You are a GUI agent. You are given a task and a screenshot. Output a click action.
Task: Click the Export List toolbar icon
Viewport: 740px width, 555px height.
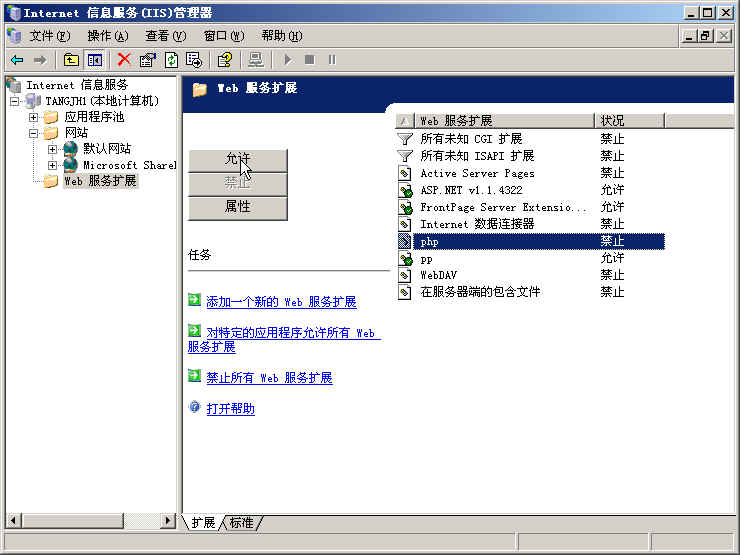(194, 60)
